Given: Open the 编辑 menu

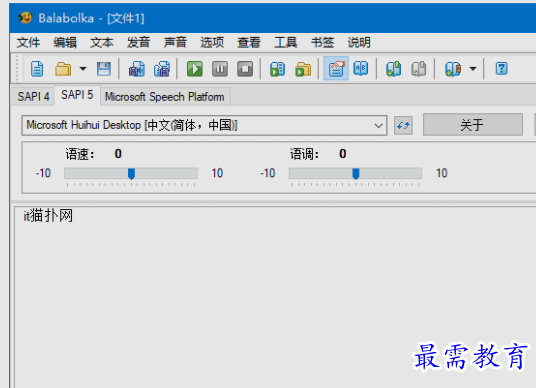Looking at the screenshot, I should point(65,42).
